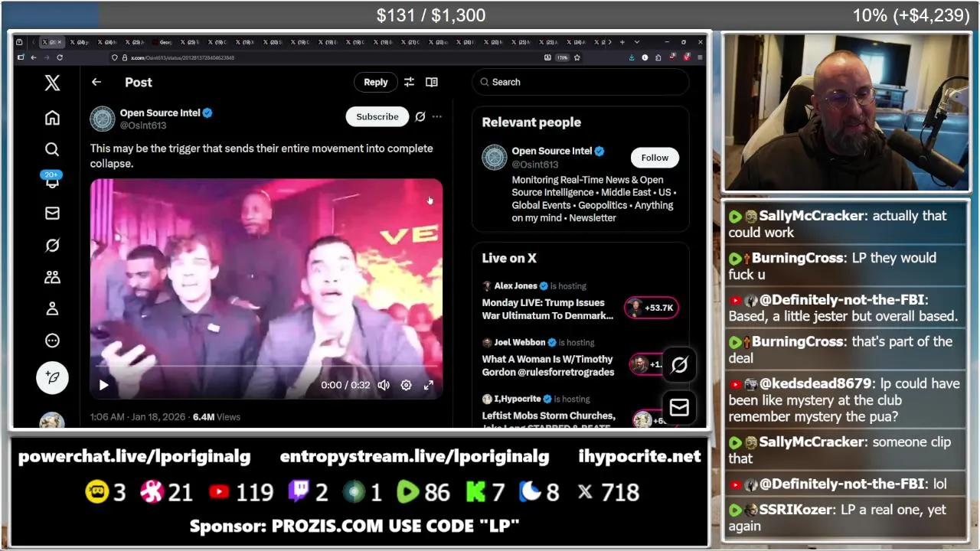Mute the video with the volume icon
The width and height of the screenshot is (980, 551).
pos(384,385)
